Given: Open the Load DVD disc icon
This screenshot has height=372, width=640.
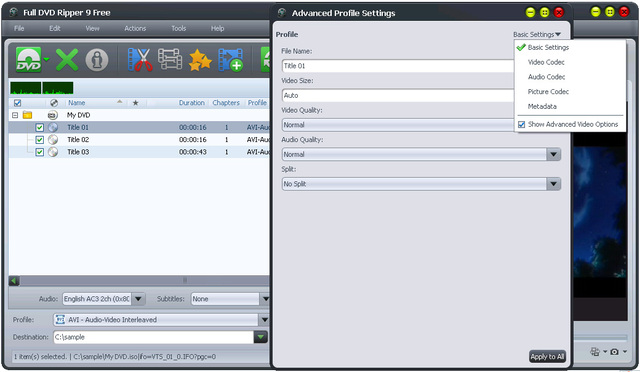Looking at the screenshot, I should tap(29, 60).
